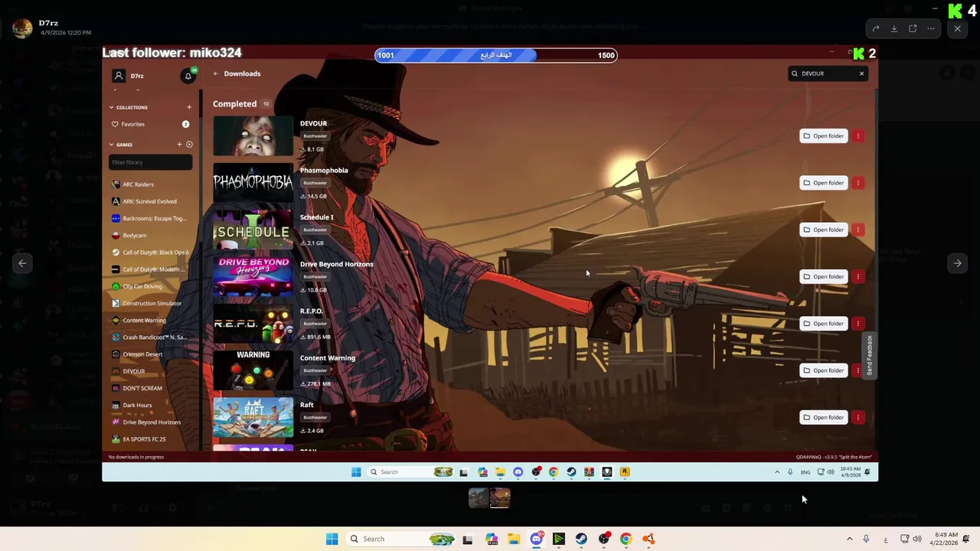Open the red three-dot menu for R.E.P.O.
Screen dimensions: 980x551
coord(858,324)
